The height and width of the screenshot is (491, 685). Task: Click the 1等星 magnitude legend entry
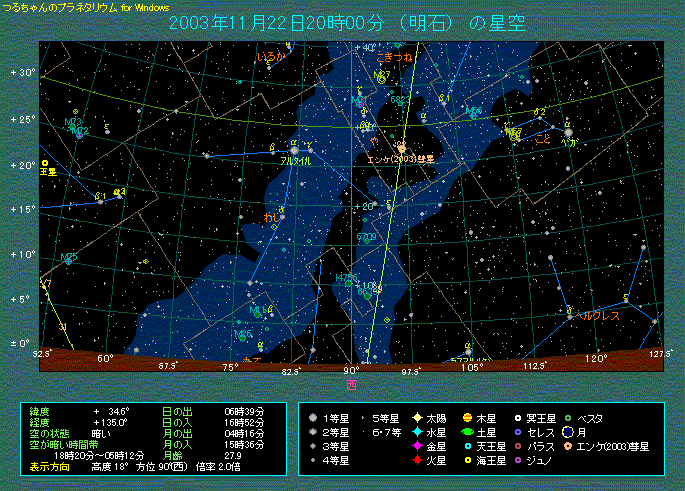[339, 418]
